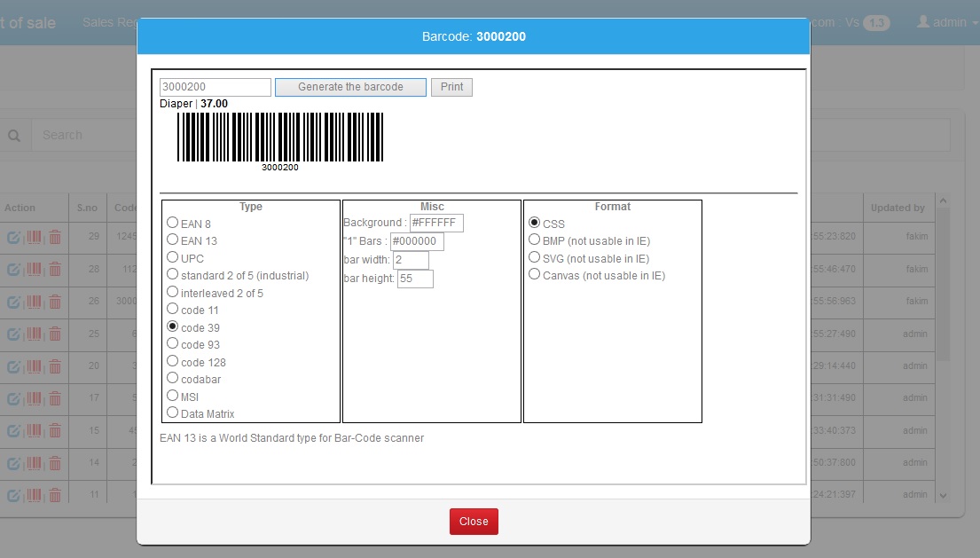Click barcode icon in row S.no 29
The height and width of the screenshot is (558, 980).
point(35,237)
